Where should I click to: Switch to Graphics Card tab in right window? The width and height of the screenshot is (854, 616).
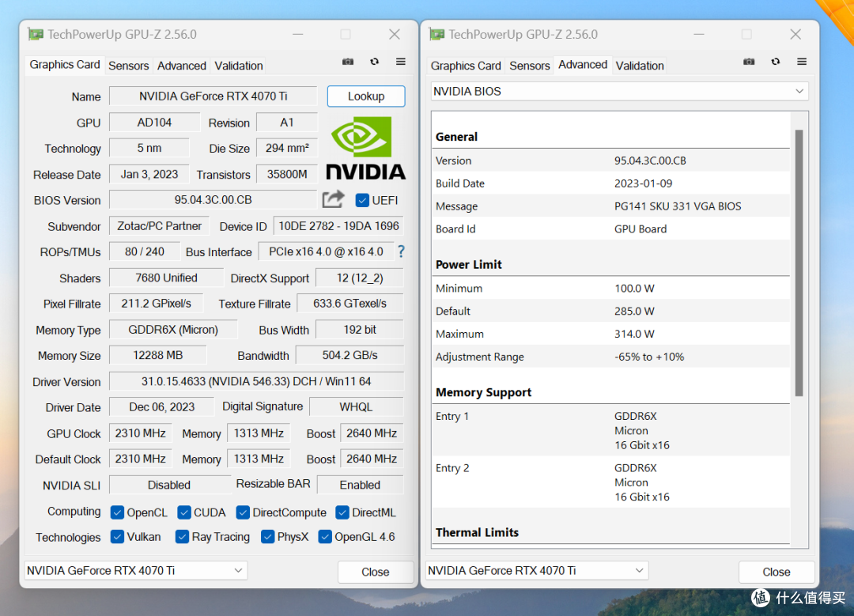point(466,66)
